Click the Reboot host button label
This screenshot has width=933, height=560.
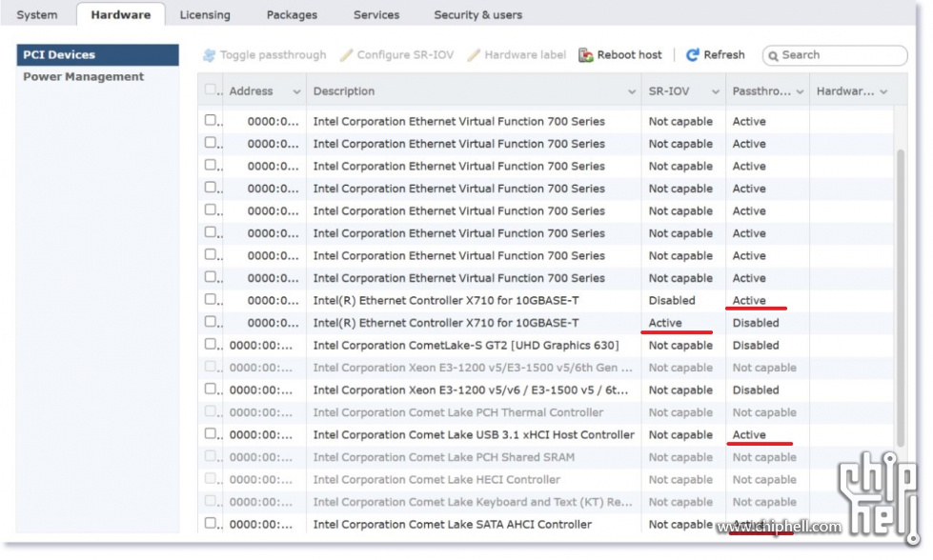click(630, 55)
